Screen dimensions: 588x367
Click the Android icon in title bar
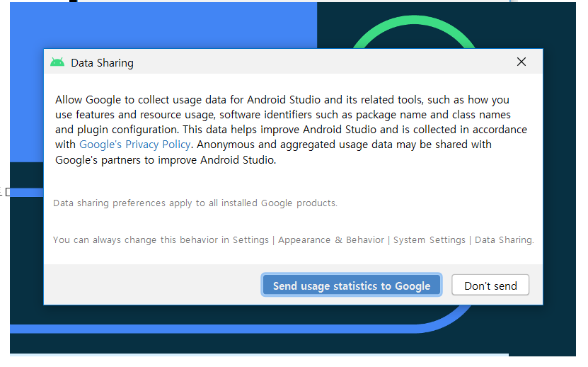(57, 62)
